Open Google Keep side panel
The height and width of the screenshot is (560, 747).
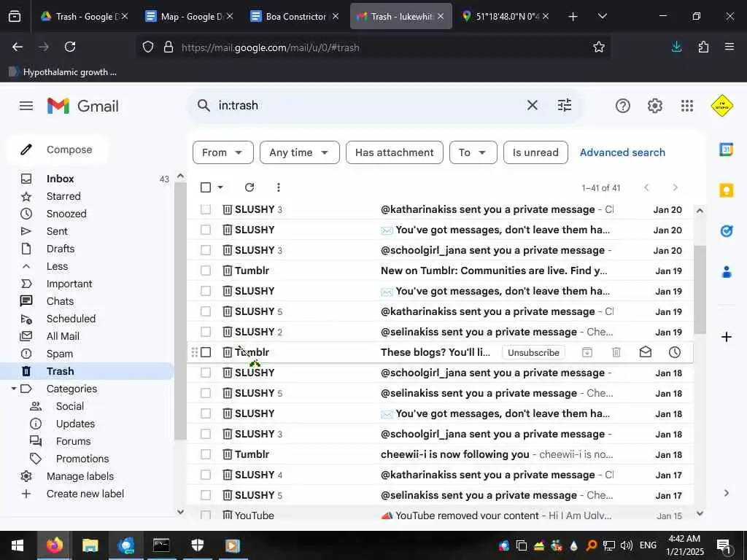[x=726, y=190]
